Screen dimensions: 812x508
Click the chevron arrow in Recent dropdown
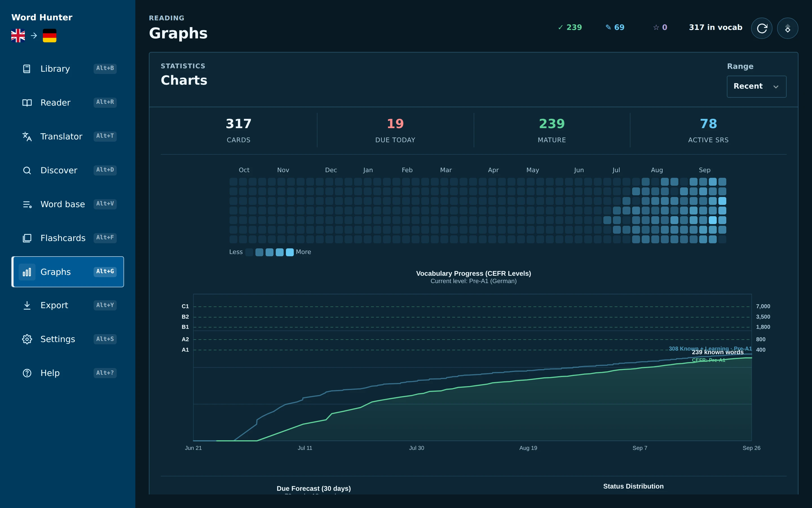pyautogui.click(x=776, y=87)
